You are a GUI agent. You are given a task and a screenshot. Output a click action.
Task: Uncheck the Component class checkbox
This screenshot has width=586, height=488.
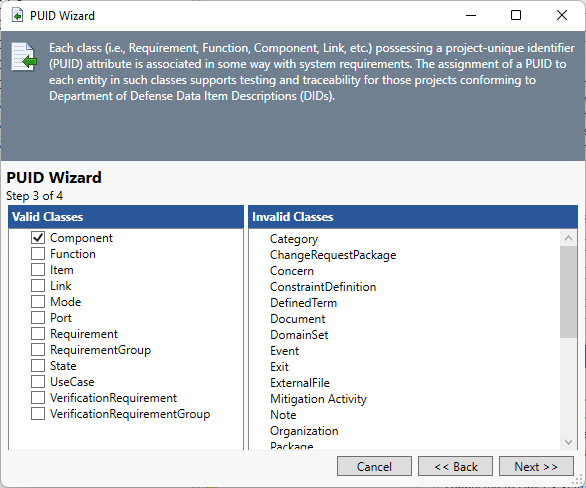(x=38, y=238)
